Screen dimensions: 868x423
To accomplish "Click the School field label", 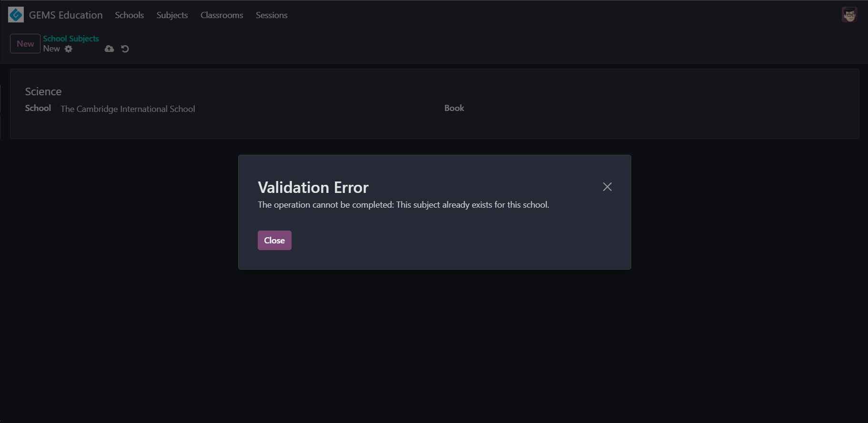I will click(38, 108).
